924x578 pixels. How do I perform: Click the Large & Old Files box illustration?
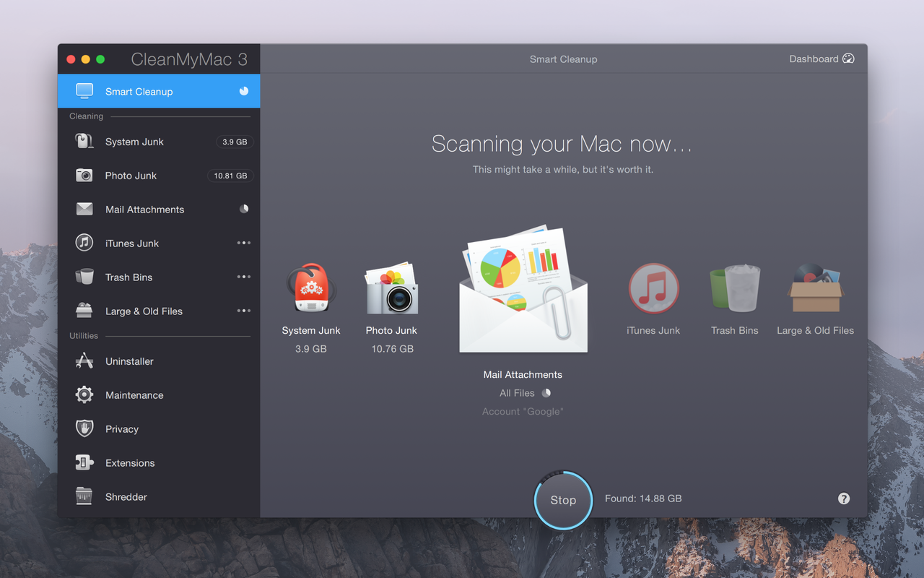coord(815,288)
